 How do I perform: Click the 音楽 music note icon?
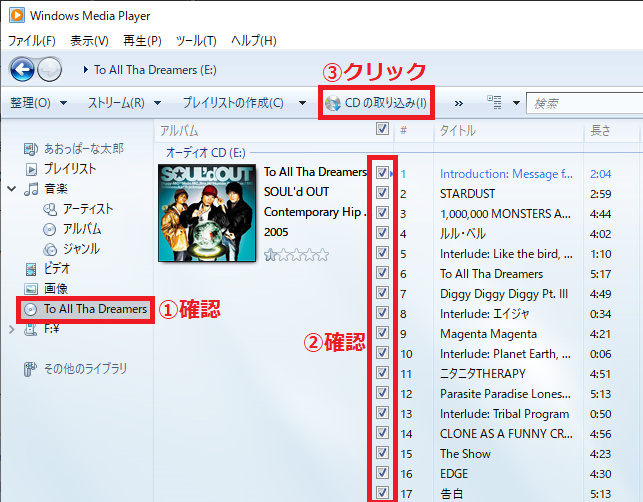[x=31, y=189]
